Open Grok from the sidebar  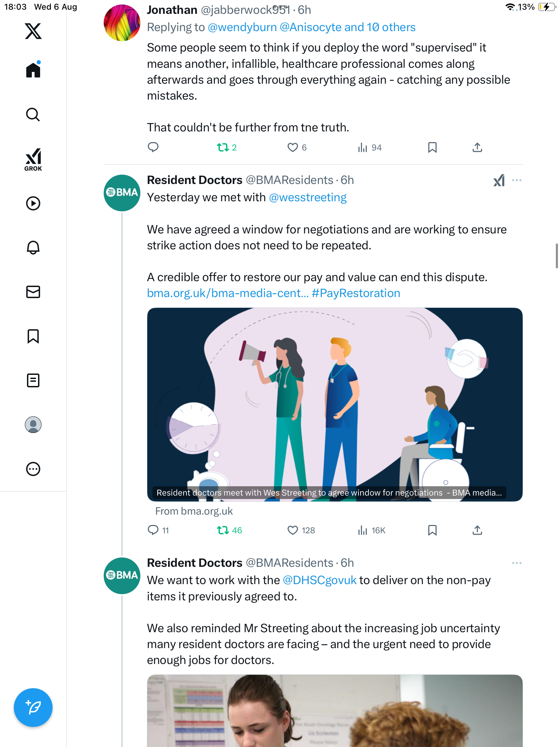click(x=33, y=159)
